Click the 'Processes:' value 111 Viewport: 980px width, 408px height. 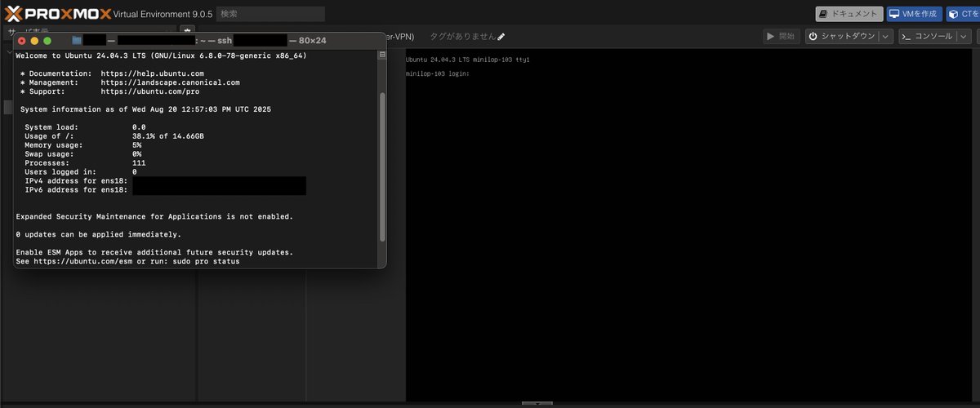click(x=139, y=163)
